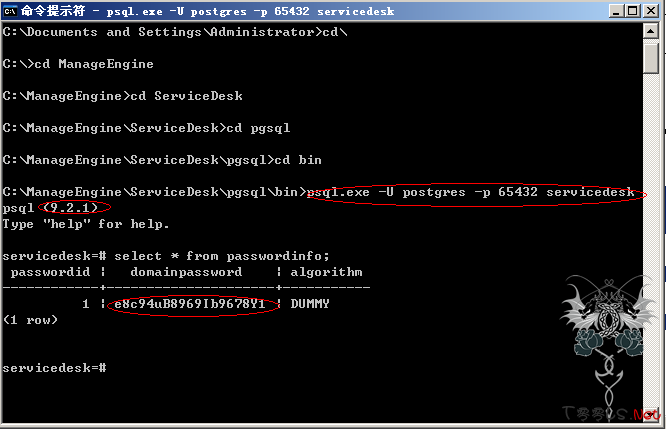Image resolution: width=666 pixels, height=429 pixels.
Task: Click the scroll up arrow
Action: tap(651, 31)
